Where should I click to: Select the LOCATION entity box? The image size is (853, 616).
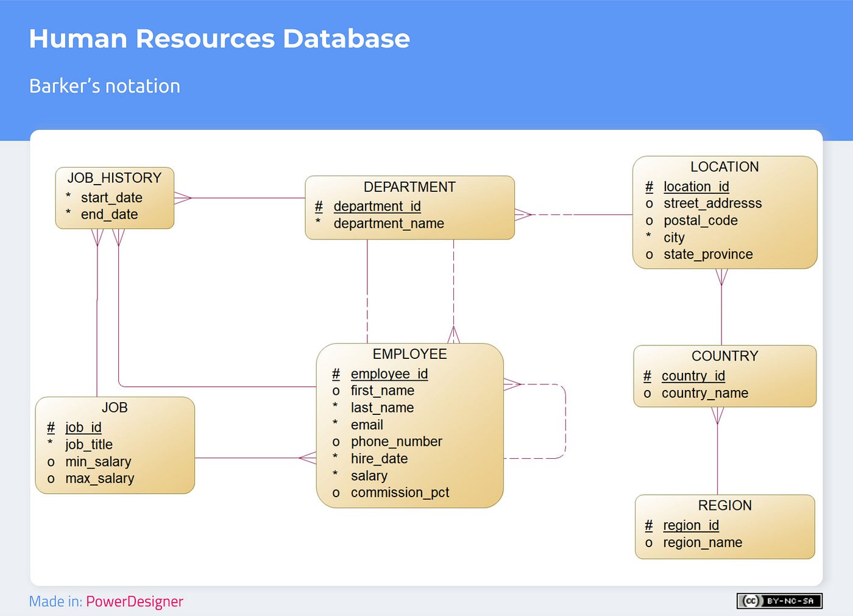tap(724, 210)
